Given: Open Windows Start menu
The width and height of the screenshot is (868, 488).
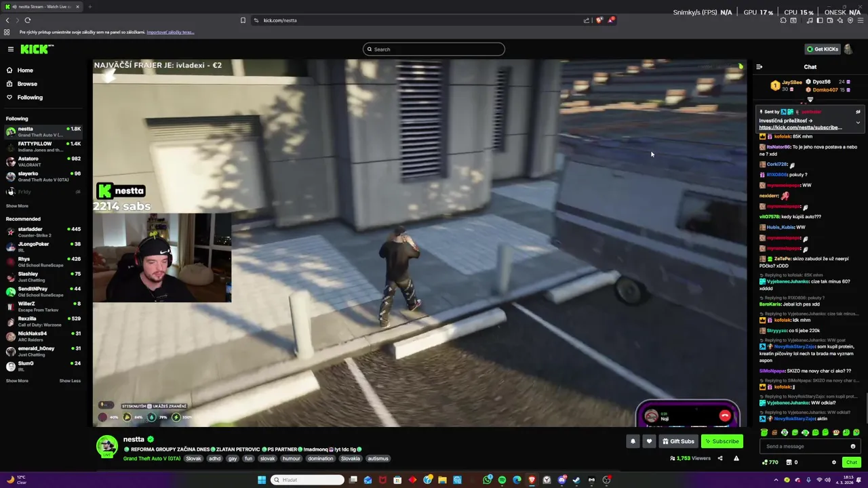Looking at the screenshot, I should [x=262, y=480].
